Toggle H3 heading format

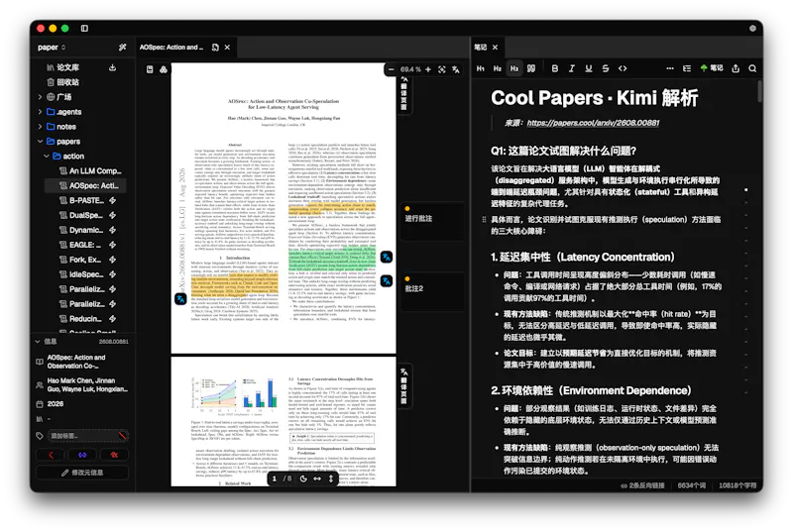click(x=513, y=68)
